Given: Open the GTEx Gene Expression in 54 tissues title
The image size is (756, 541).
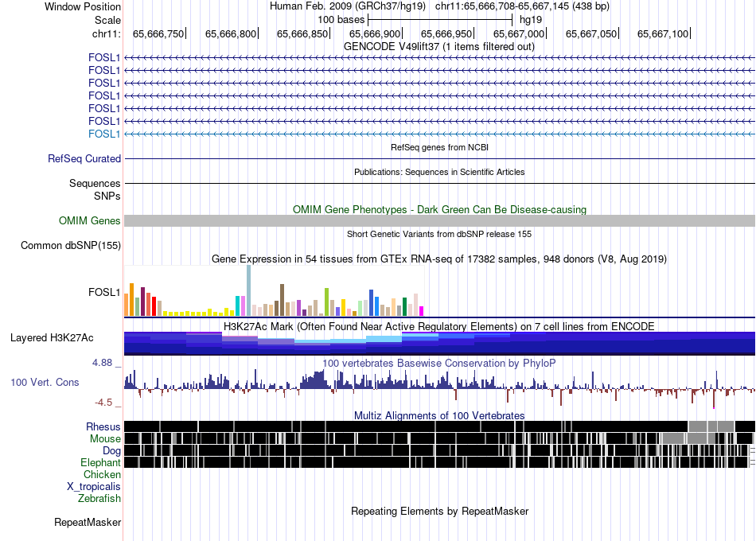Looking at the screenshot, I should (439, 259).
